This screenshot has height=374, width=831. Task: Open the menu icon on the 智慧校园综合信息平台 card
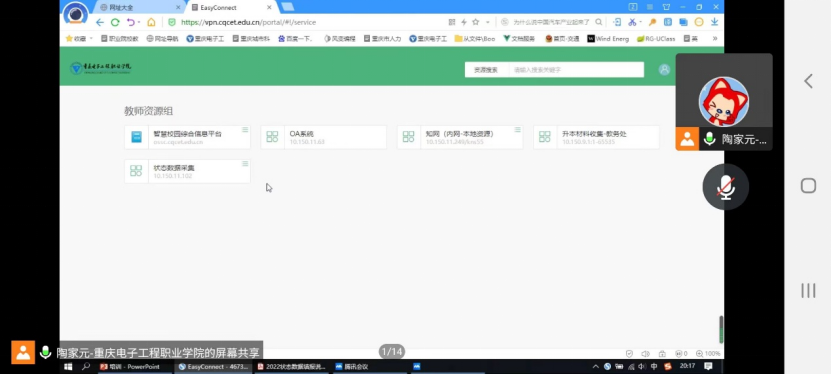245,130
